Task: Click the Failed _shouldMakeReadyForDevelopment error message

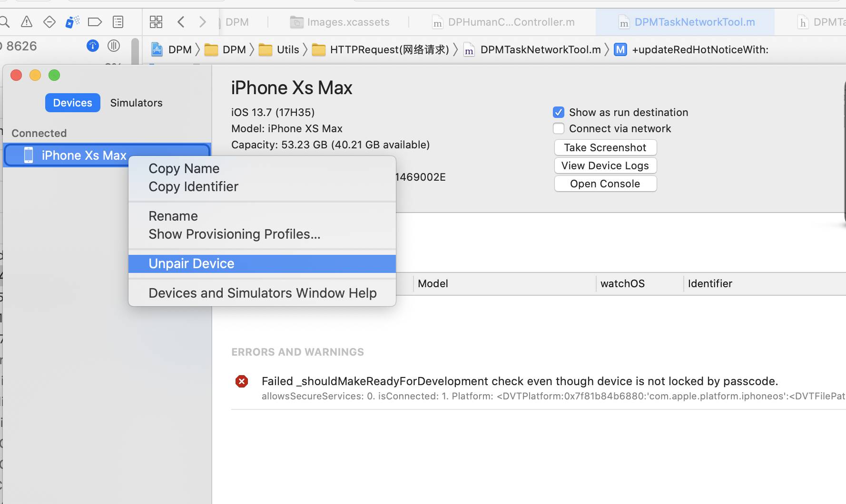Action: tap(520, 381)
